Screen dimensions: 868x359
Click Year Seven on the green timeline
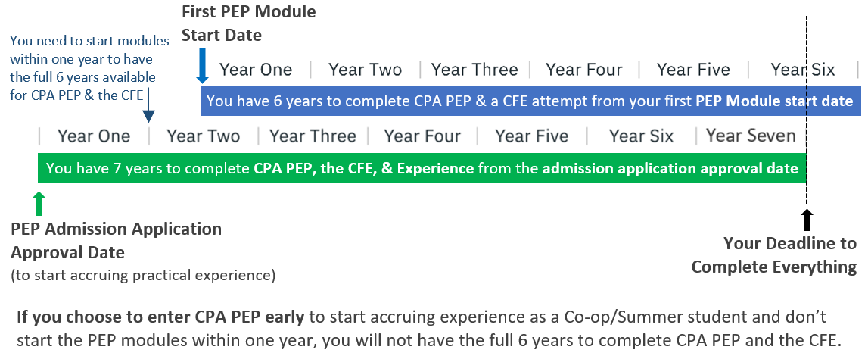pos(751,136)
